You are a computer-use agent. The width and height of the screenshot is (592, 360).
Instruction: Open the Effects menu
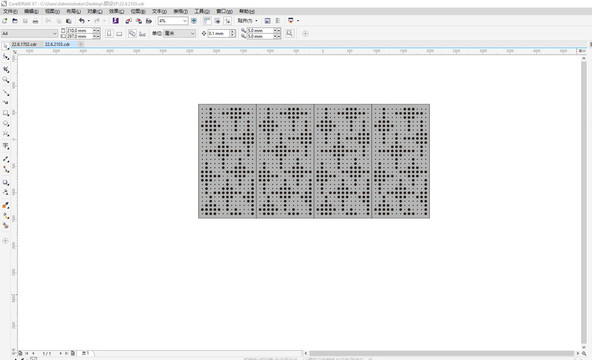(x=116, y=11)
